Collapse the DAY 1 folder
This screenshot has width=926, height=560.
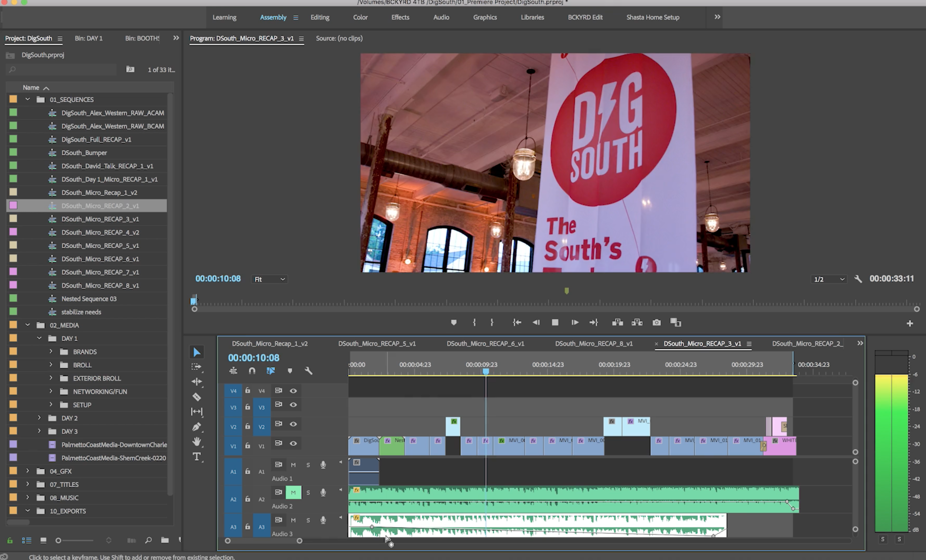(39, 338)
